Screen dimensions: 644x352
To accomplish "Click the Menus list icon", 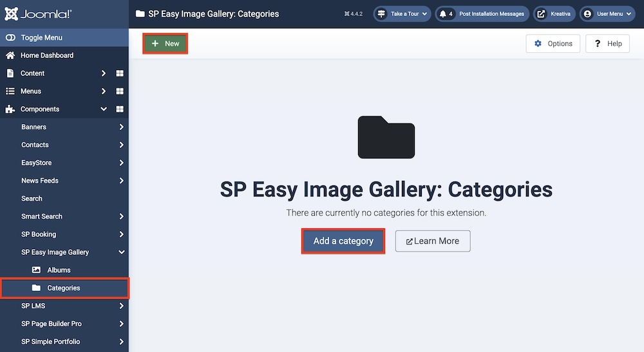I will pos(10,91).
